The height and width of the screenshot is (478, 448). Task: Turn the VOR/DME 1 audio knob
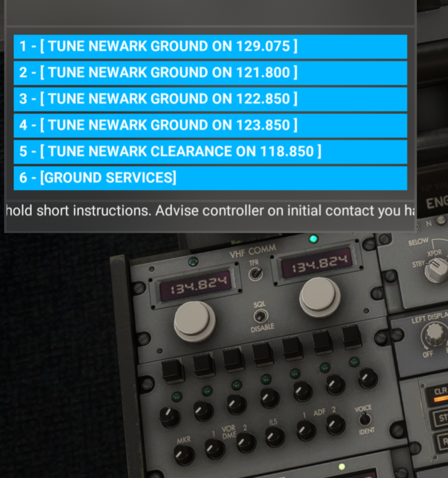click(x=215, y=448)
